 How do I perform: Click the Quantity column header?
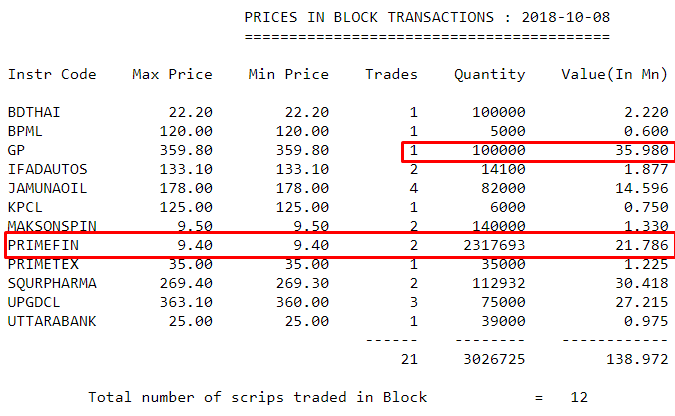pyautogui.click(x=489, y=75)
